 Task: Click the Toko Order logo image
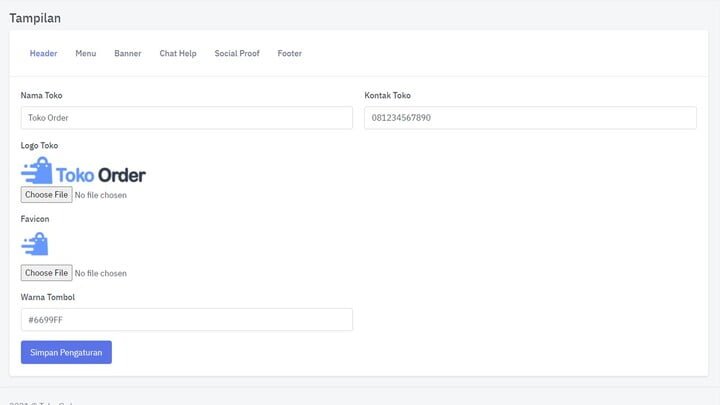83,171
